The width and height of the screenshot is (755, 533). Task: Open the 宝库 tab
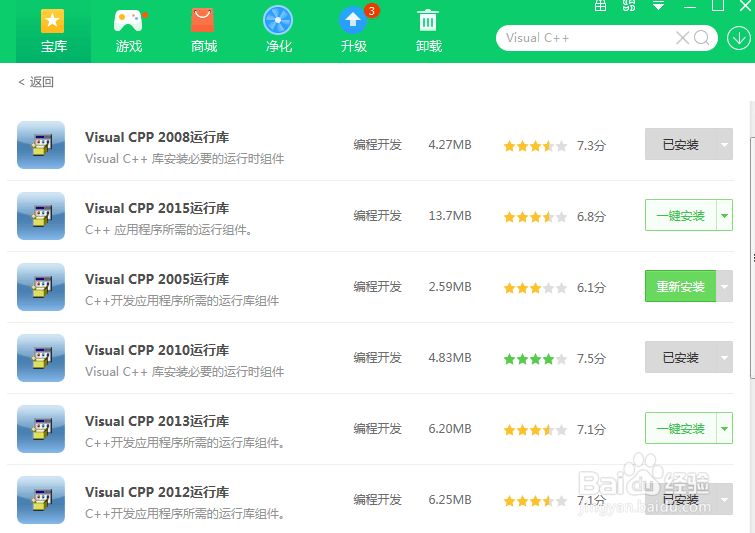click(x=53, y=31)
